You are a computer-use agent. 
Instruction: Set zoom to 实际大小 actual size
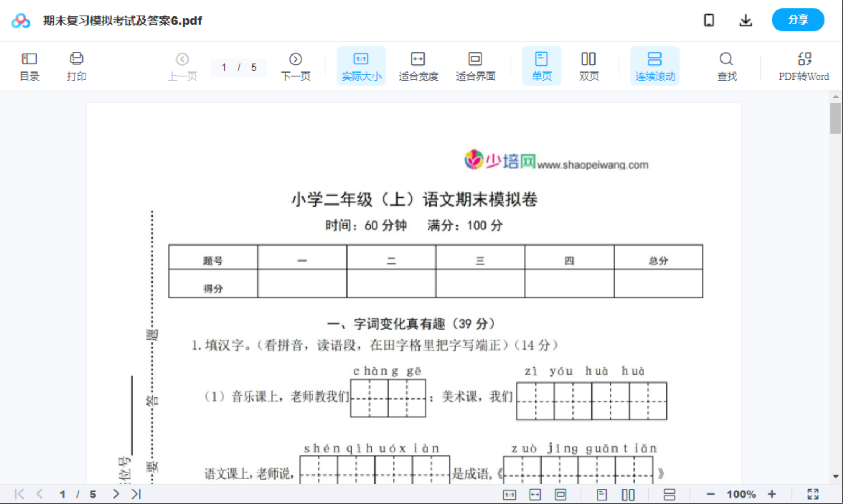point(361,65)
